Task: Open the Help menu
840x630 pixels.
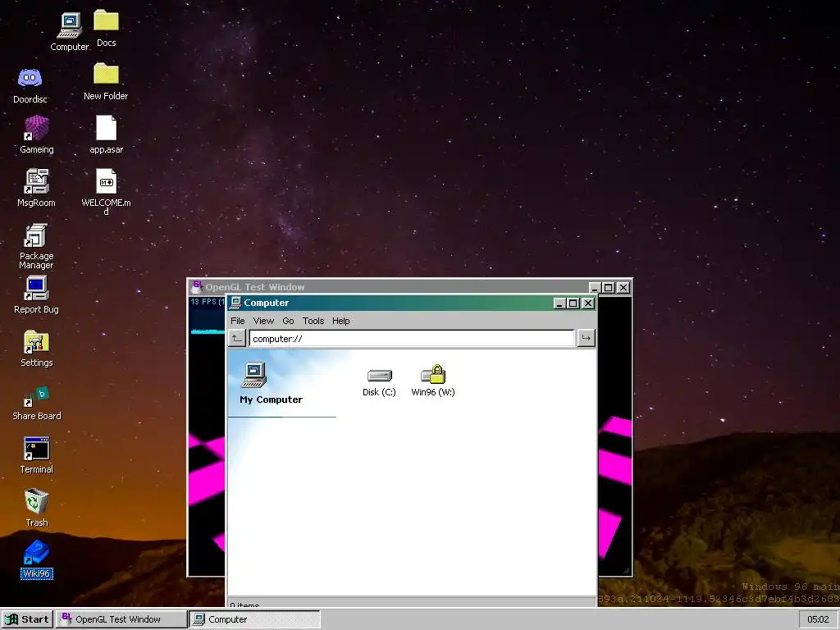Action: pos(340,321)
